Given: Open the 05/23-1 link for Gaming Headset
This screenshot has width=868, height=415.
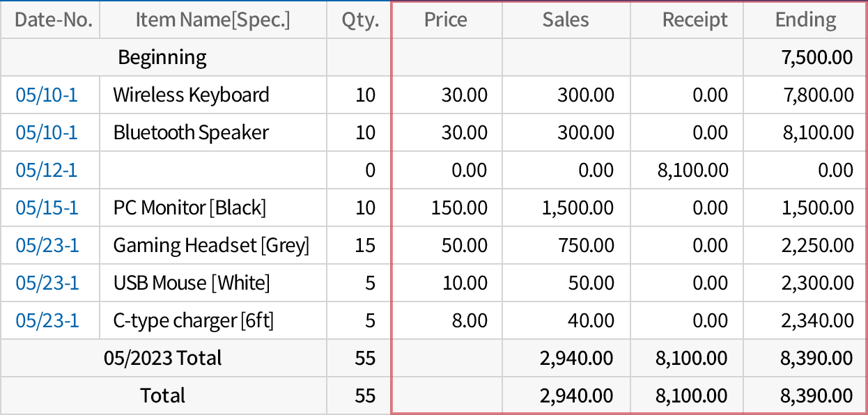Looking at the screenshot, I should 47,245.
